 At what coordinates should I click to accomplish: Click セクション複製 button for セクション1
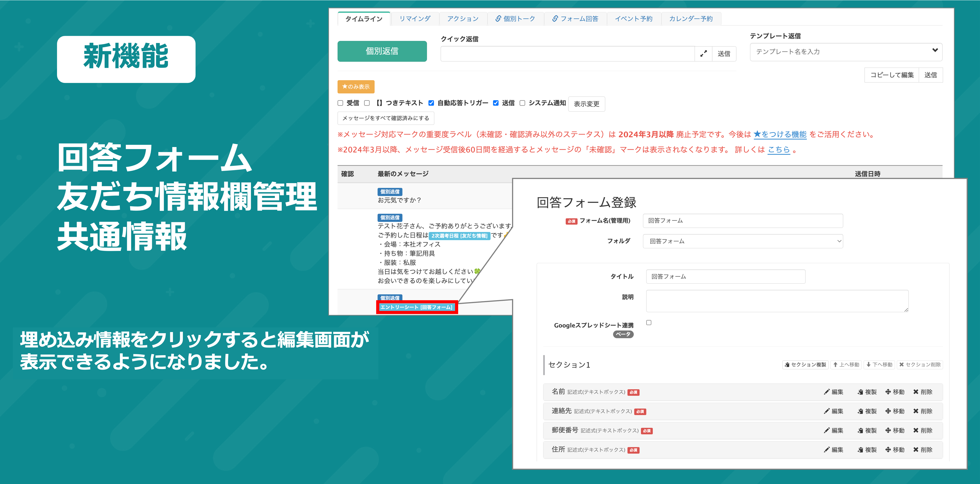coord(805,365)
